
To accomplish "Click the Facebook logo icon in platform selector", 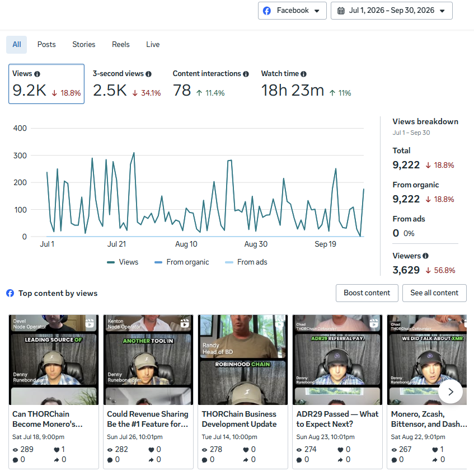I will [x=267, y=11].
